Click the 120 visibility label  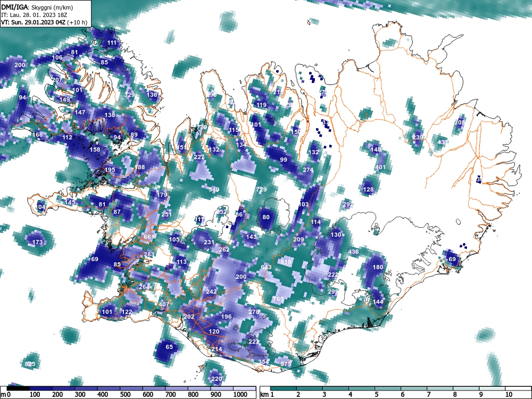(214, 331)
